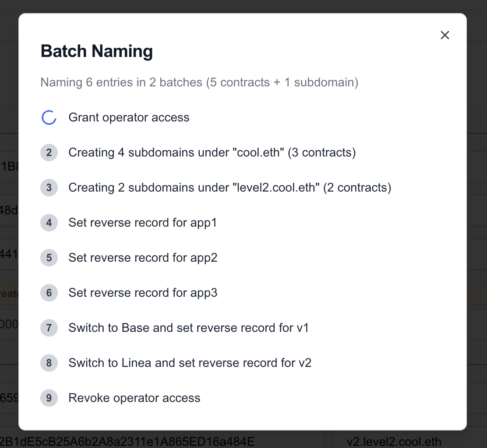Click the 'Revoke operator access' step

[x=134, y=398]
